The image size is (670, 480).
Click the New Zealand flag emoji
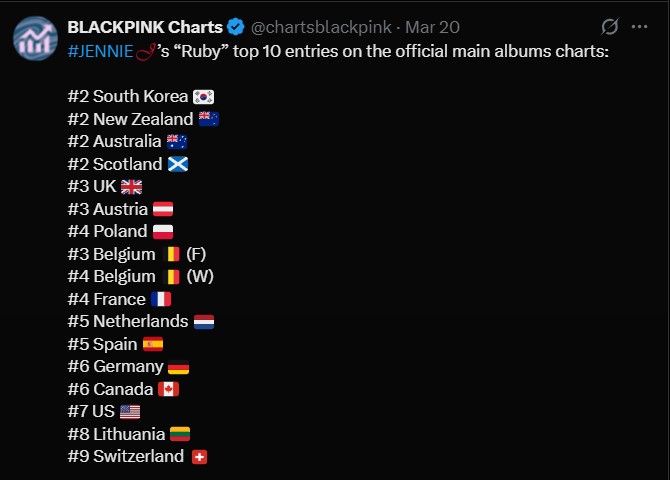click(209, 119)
